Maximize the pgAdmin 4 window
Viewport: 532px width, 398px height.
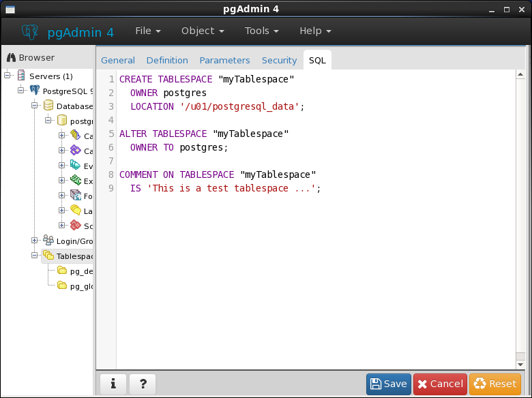[x=507, y=10]
